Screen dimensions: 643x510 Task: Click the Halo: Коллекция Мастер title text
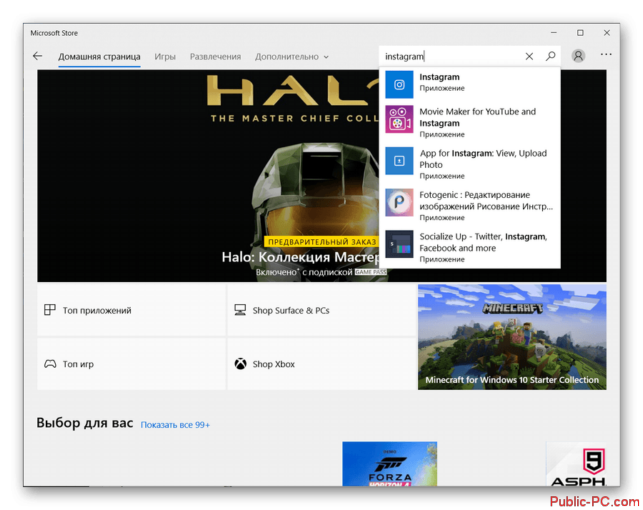(x=301, y=257)
